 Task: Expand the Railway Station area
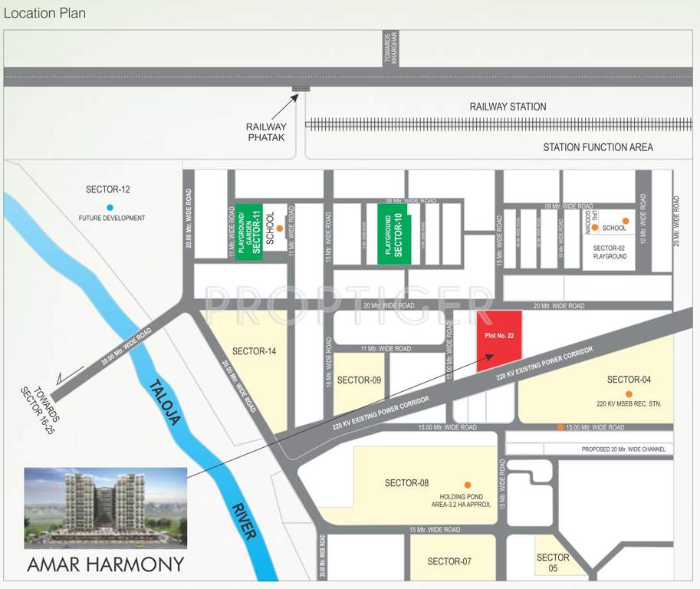click(506, 107)
